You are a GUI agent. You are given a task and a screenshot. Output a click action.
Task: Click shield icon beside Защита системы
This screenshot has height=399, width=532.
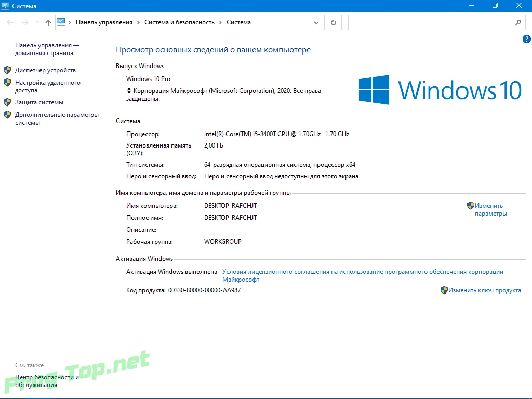(x=7, y=102)
